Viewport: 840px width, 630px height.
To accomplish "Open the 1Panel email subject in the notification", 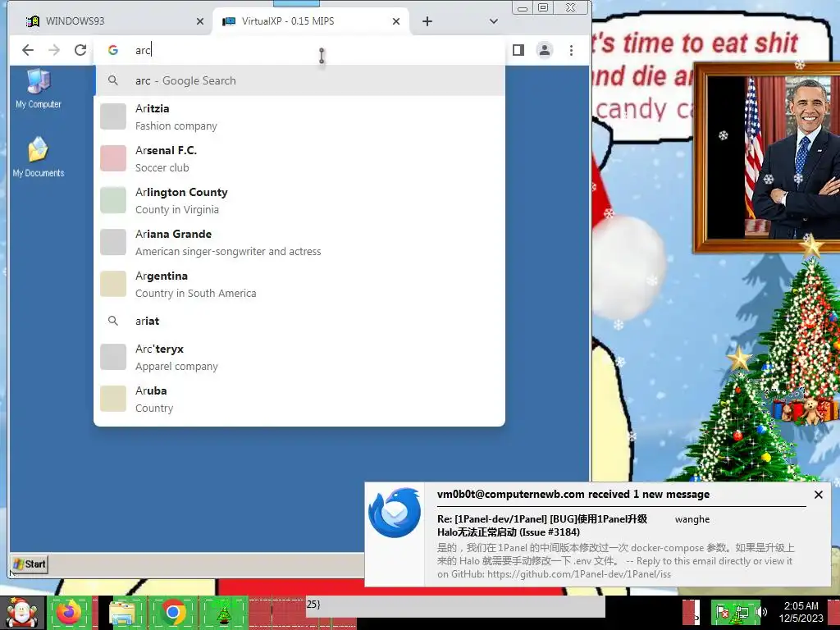I will 542,526.
